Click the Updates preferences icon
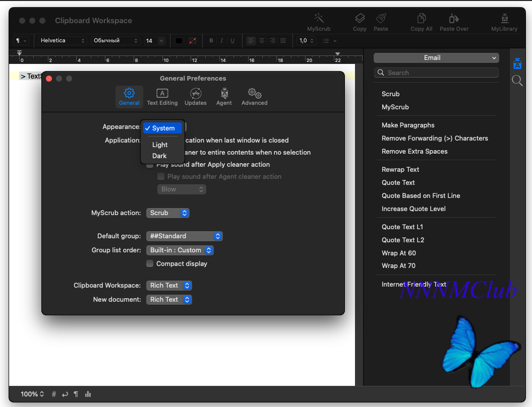This screenshot has width=532, height=407. coord(196,97)
